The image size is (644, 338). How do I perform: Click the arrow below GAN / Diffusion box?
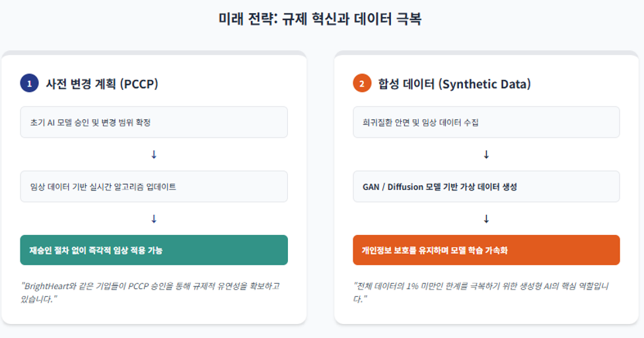[486, 219]
